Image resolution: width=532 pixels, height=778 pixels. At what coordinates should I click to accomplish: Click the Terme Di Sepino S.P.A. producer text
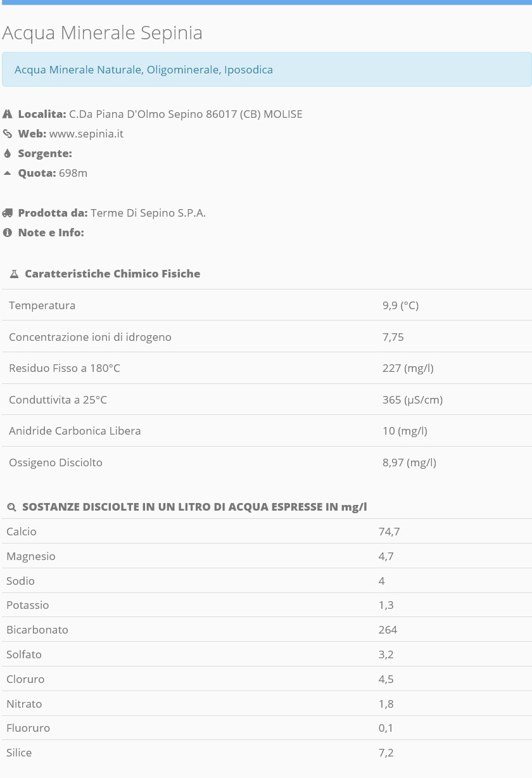(148, 213)
